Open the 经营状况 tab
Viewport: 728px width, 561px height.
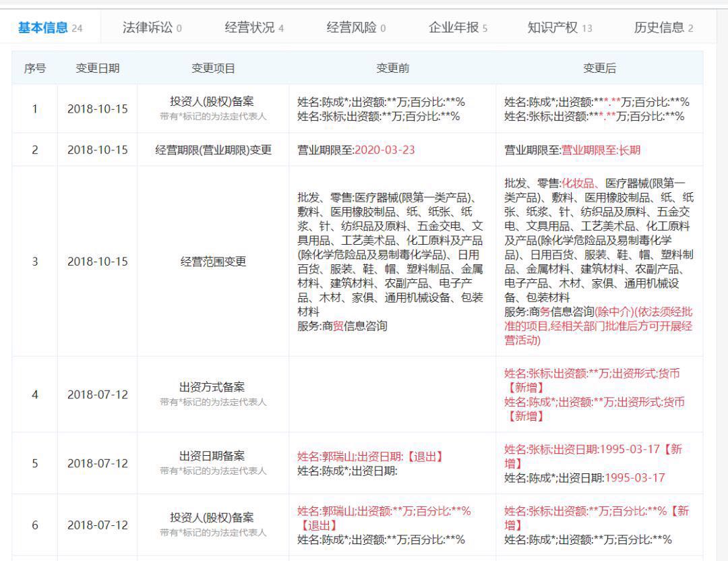coord(254,28)
